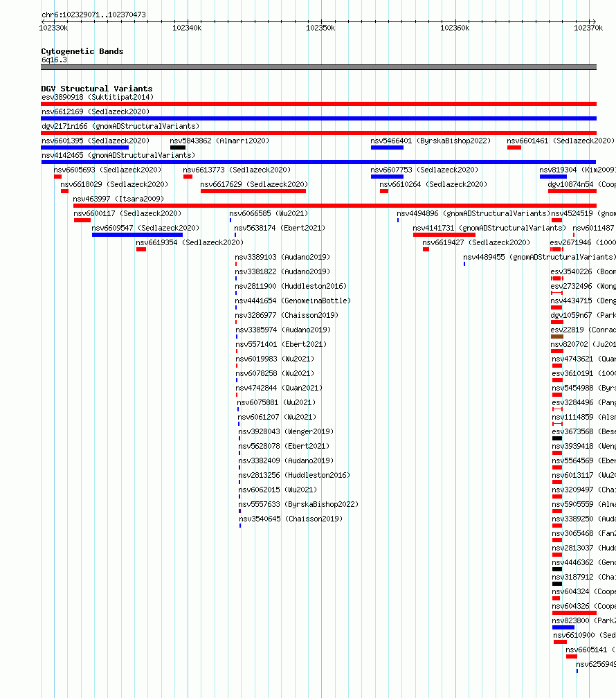Click the nsv3385974 (Audano2019) label
Screen dimensions: 616x698
click(283, 330)
